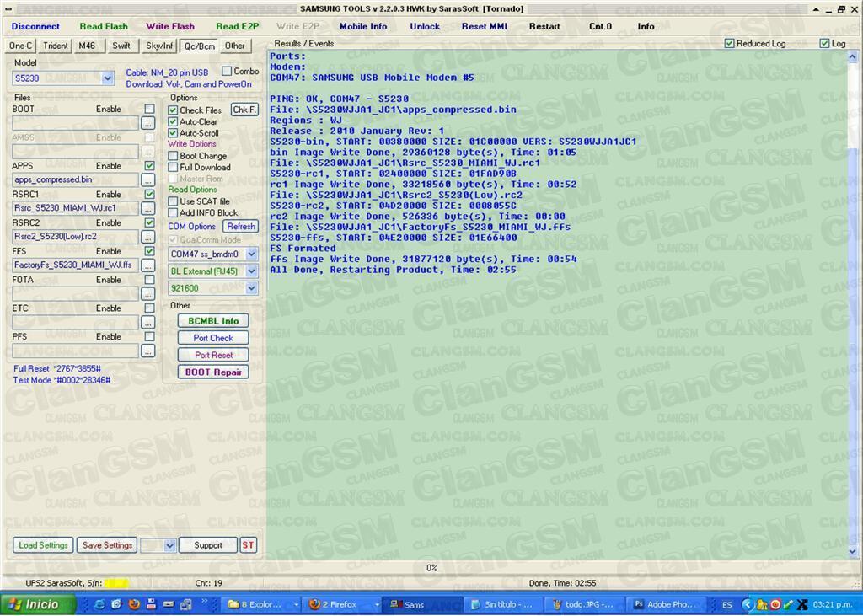
Task: Click the APPS file path field
Action: [75, 180]
